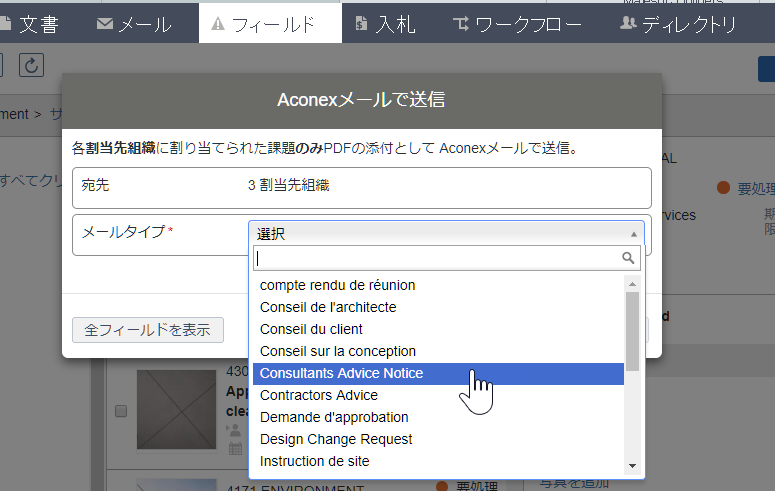Select Instruction de site option
The height and width of the screenshot is (491, 775).
[438, 461]
